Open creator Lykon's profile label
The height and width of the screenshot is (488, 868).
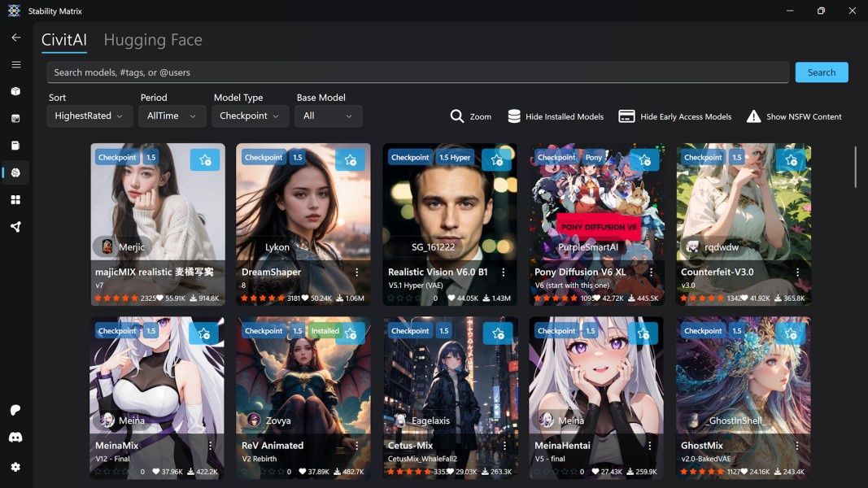(277, 247)
